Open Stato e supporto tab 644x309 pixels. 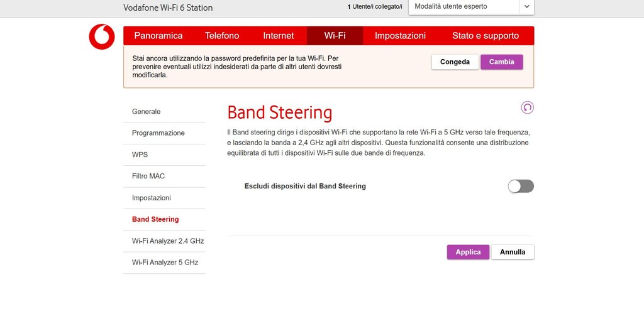pos(486,36)
